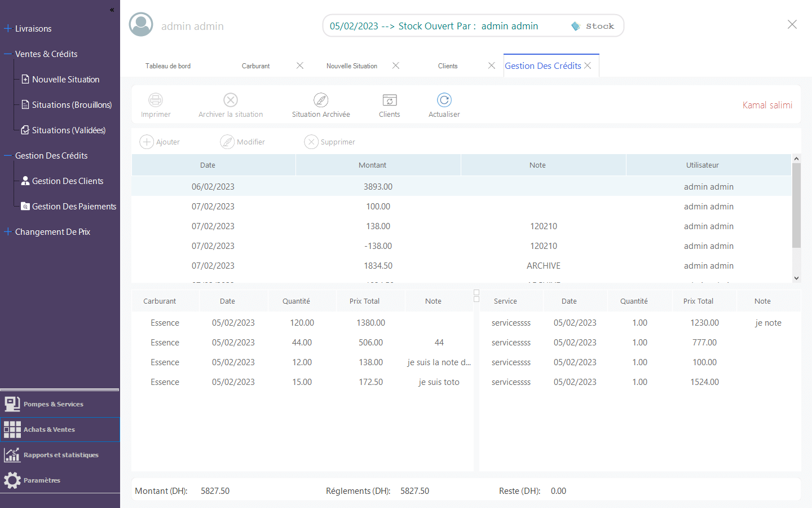This screenshot has width=812, height=508.
Task: Click the Modifier pencil icon
Action: (227, 142)
